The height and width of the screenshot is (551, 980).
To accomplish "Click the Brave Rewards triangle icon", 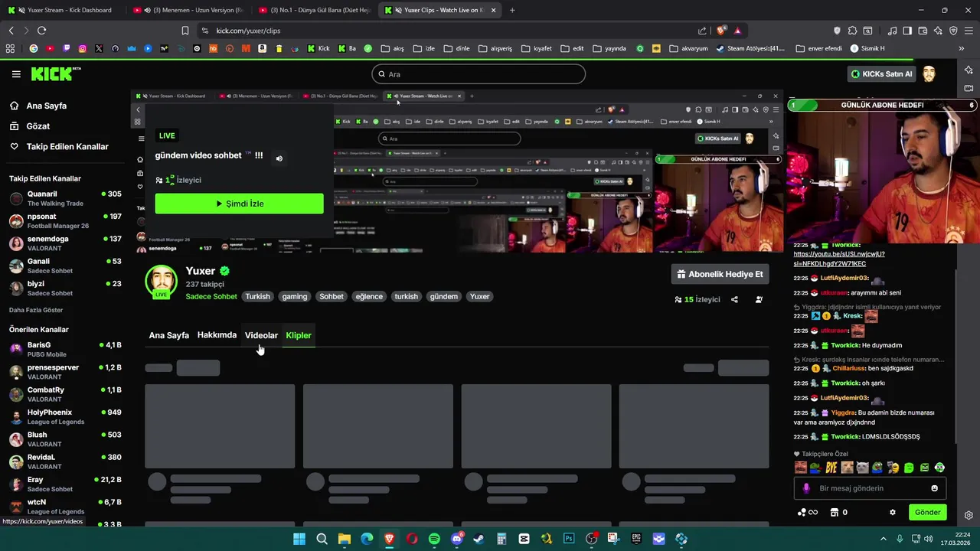I will (x=737, y=31).
